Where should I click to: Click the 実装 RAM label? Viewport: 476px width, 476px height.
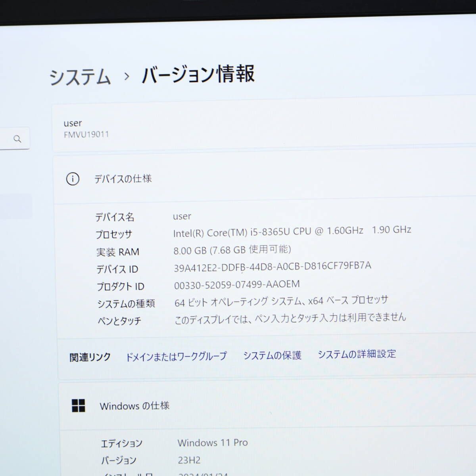117,252
